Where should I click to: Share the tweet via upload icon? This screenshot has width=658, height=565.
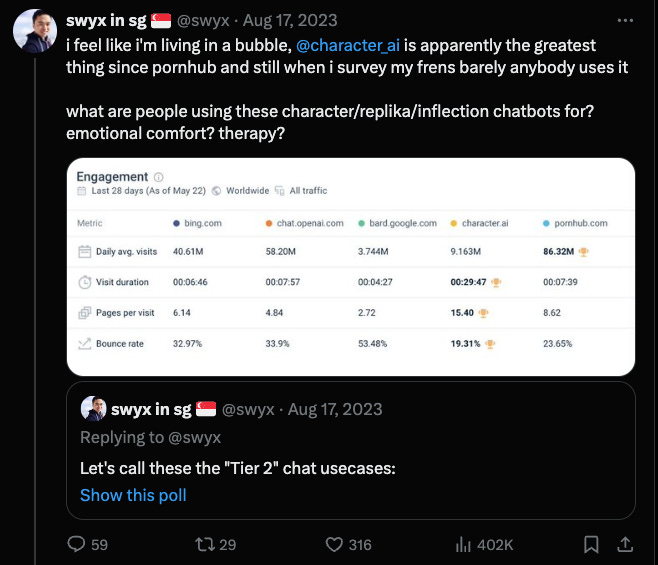tap(625, 544)
